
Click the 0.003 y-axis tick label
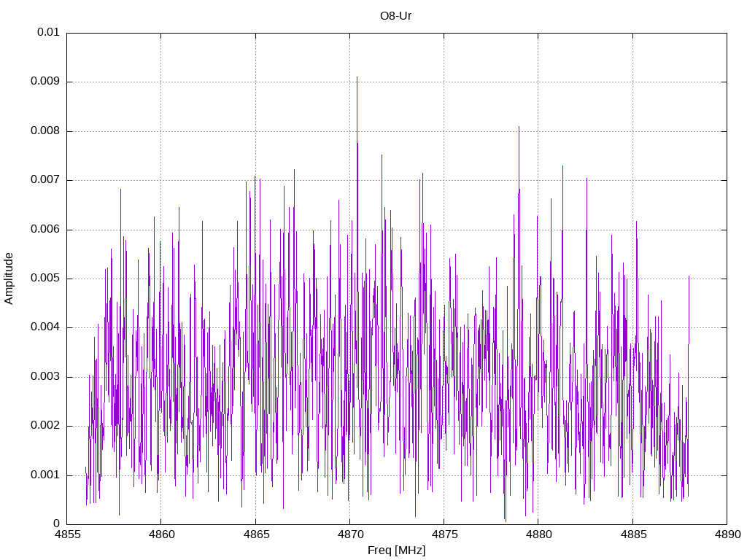coord(44,377)
